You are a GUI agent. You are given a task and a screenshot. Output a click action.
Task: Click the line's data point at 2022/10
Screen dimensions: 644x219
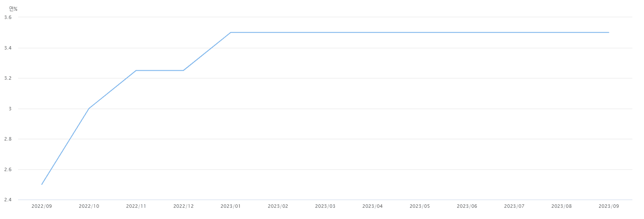coord(89,108)
